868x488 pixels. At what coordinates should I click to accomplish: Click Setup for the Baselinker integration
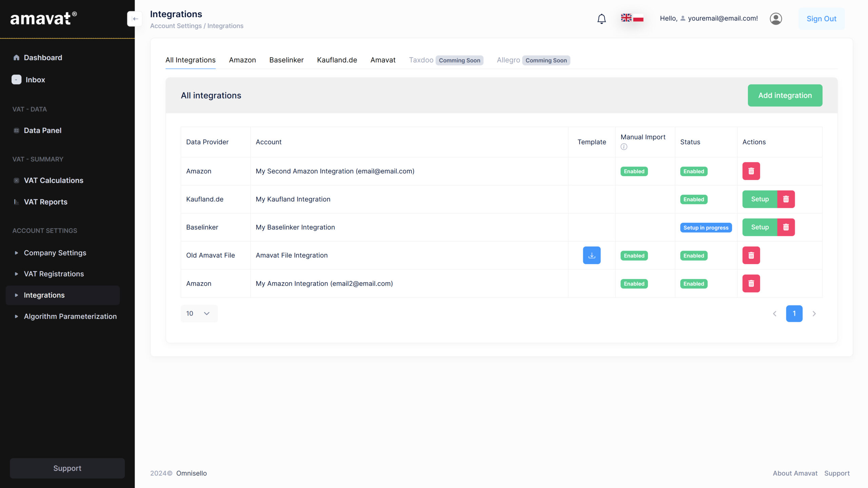tap(759, 227)
